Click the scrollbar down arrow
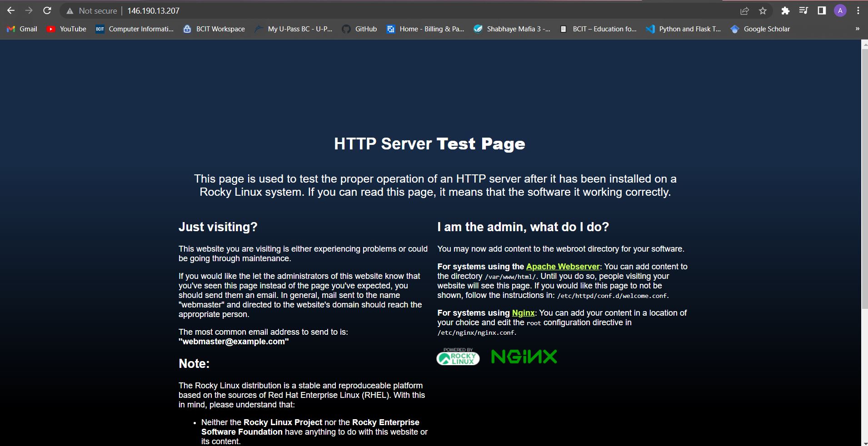The height and width of the screenshot is (446, 868). click(x=864, y=443)
